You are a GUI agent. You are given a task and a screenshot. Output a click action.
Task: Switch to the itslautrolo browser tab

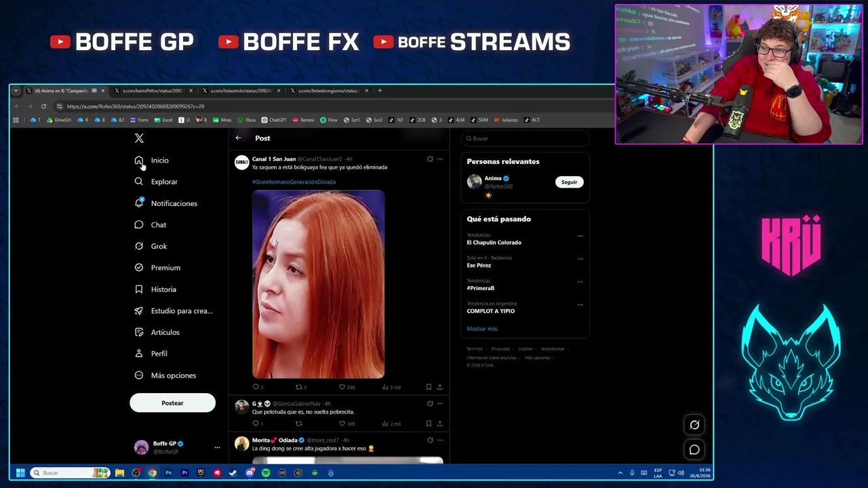(x=241, y=91)
